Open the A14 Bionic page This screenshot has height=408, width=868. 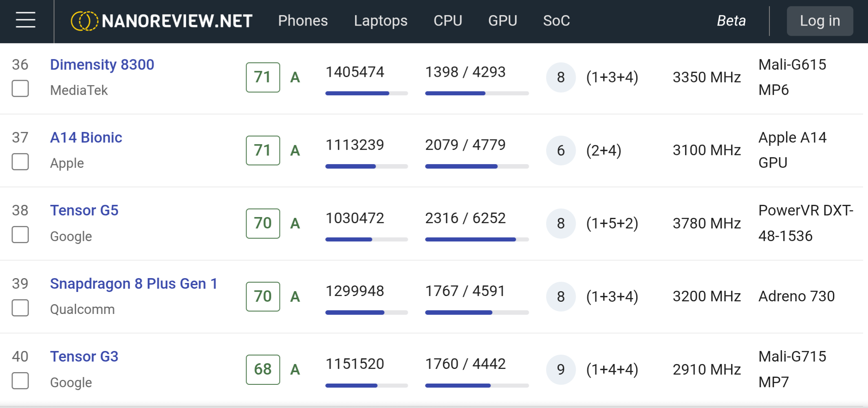point(86,138)
